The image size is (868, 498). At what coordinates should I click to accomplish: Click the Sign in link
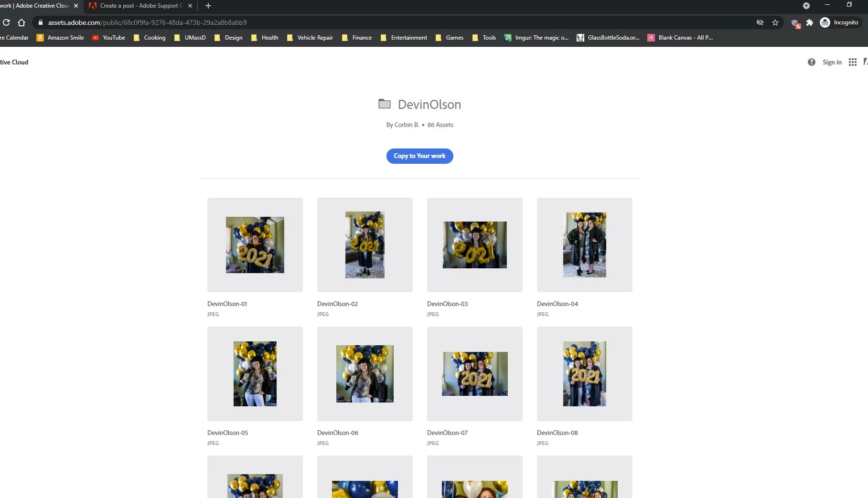pos(832,62)
